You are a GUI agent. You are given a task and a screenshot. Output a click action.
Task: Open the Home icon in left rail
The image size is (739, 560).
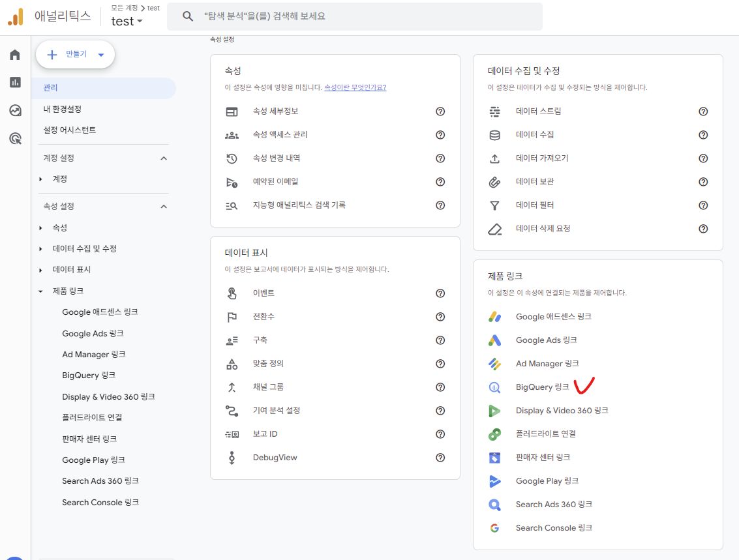[15, 55]
